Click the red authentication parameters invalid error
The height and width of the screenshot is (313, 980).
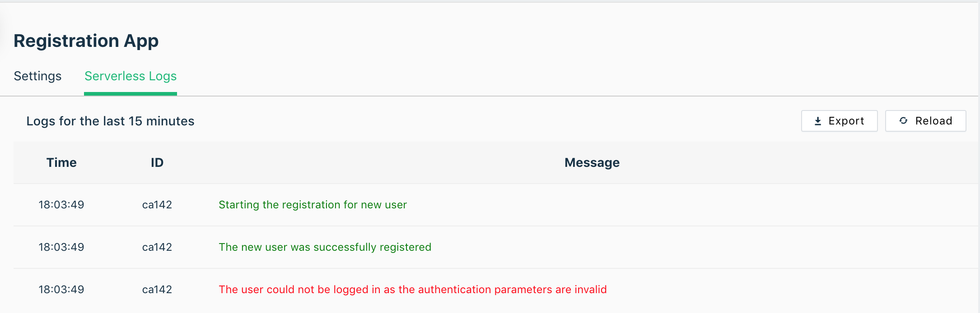click(x=412, y=290)
